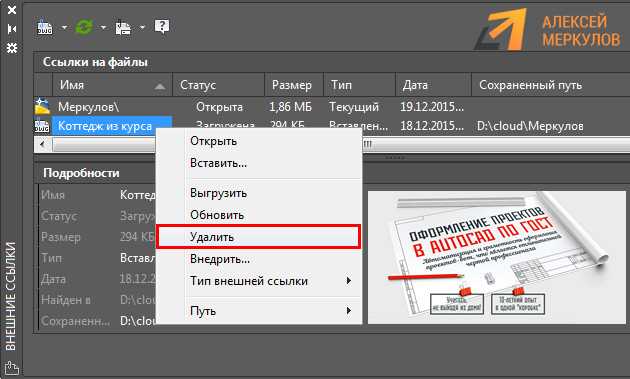Viewport: 630px width, 379px height.
Task: Expand Тип внешней ссылки submenu
Action: pyautogui.click(x=259, y=281)
